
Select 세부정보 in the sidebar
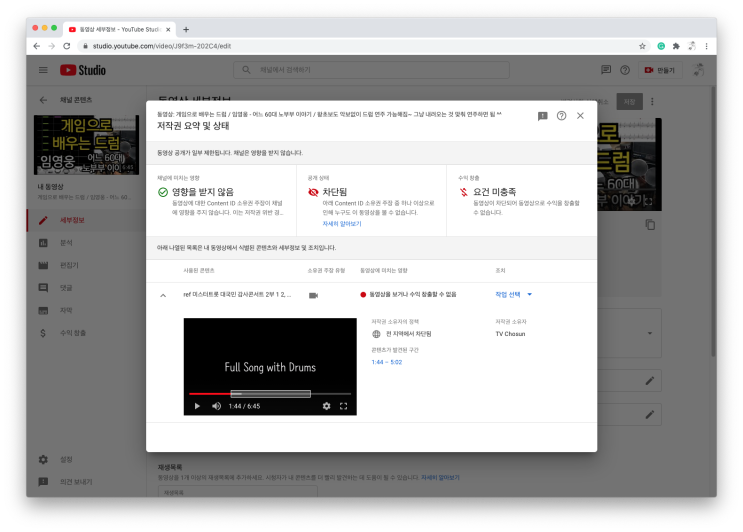(86, 220)
